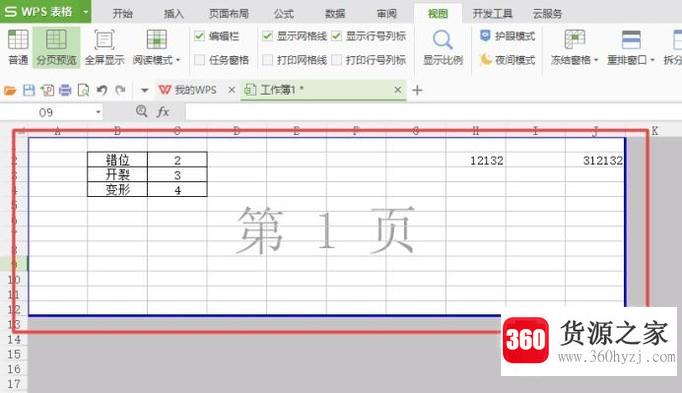Enable Print Row and Column Headers (打印行号列标)
Image resolution: width=682 pixels, height=393 pixels.
point(336,60)
